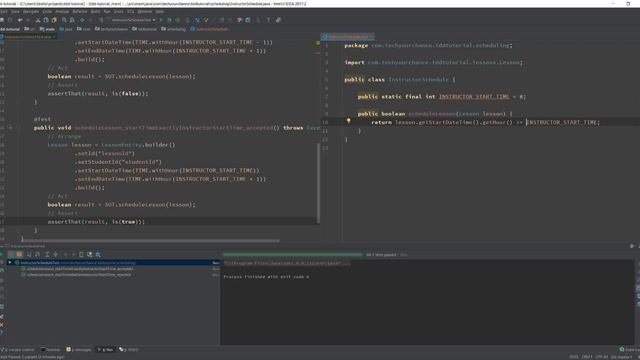
Task: Click the Rerun tests icon in Run panel
Action: coord(2,254)
